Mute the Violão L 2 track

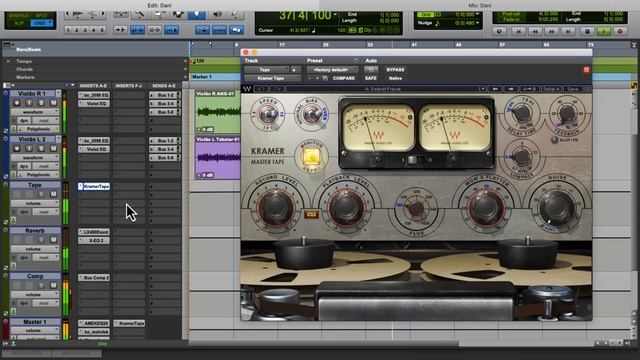pyautogui.click(x=53, y=149)
